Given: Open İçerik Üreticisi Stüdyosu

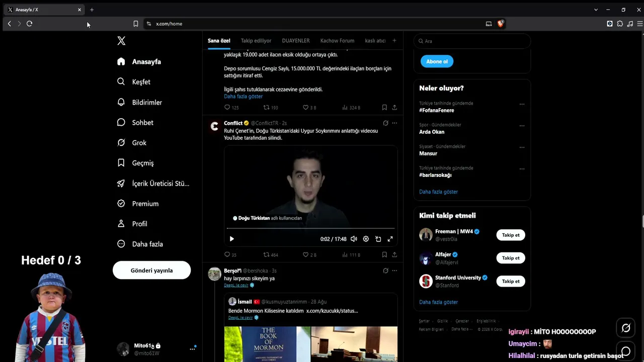Looking at the screenshot, I should click(153, 184).
